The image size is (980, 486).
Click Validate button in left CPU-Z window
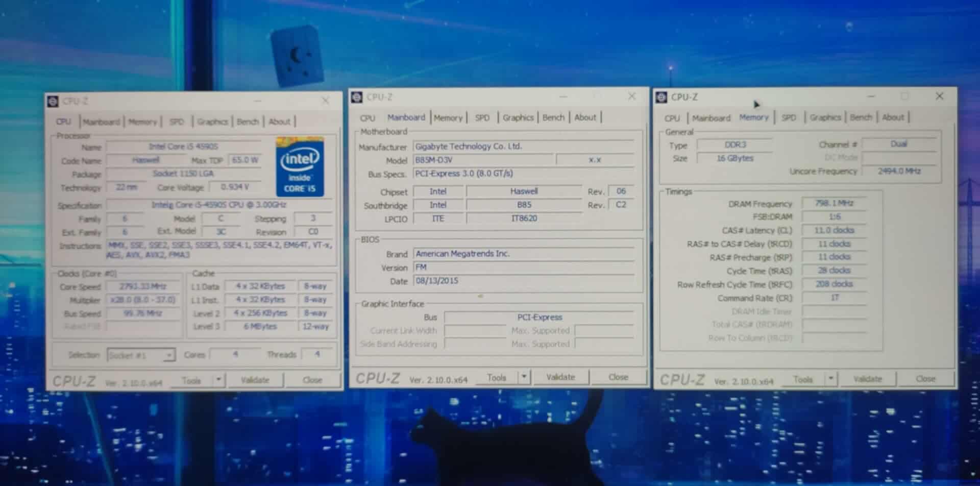255,380
